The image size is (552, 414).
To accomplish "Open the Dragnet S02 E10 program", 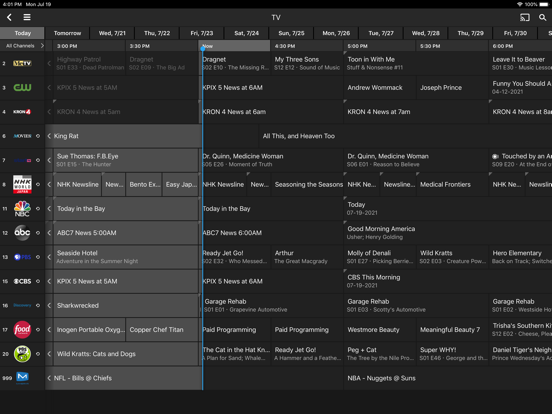I will click(x=236, y=63).
